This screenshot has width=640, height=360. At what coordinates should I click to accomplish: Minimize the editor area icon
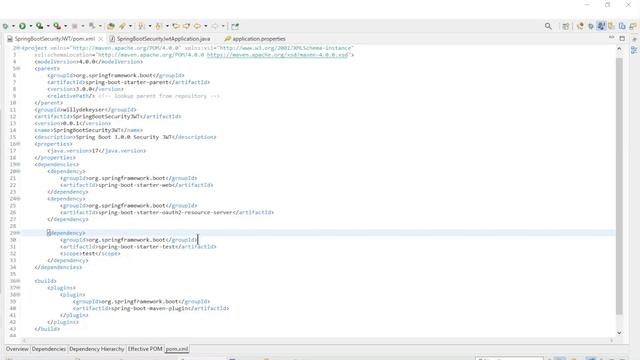tap(611, 37)
